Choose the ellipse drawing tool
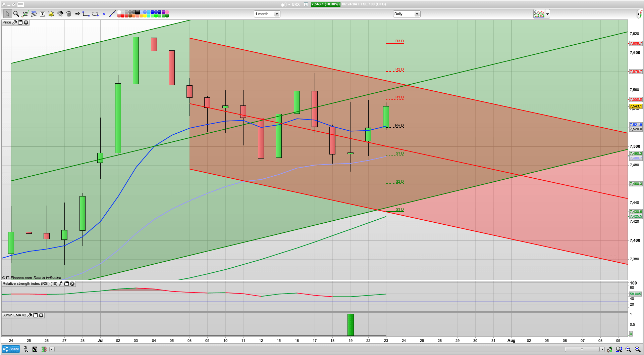 (95, 14)
